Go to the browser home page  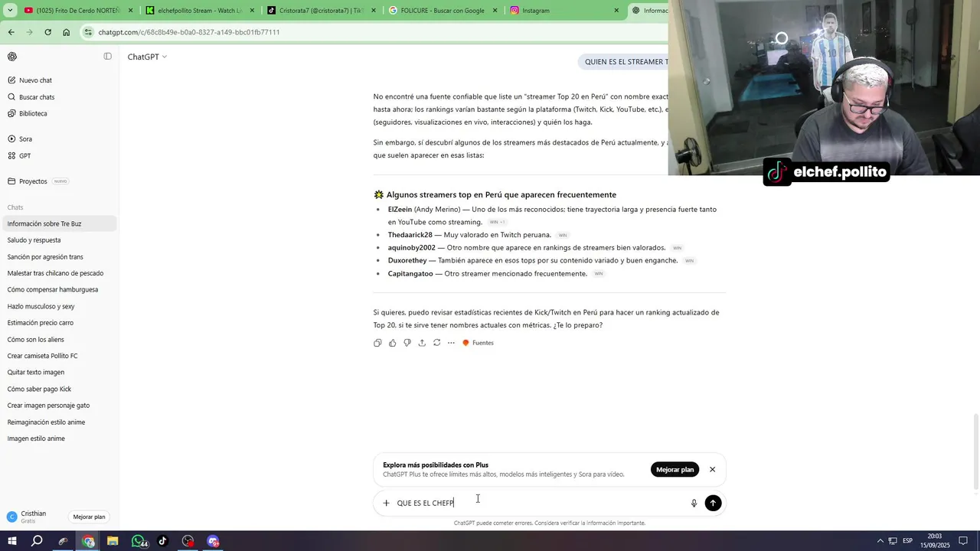coord(66,32)
